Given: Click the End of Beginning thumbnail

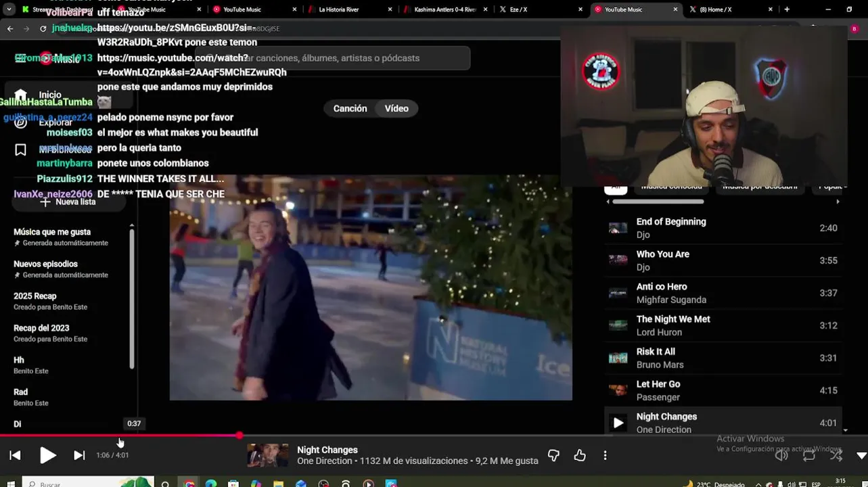Looking at the screenshot, I should [618, 228].
